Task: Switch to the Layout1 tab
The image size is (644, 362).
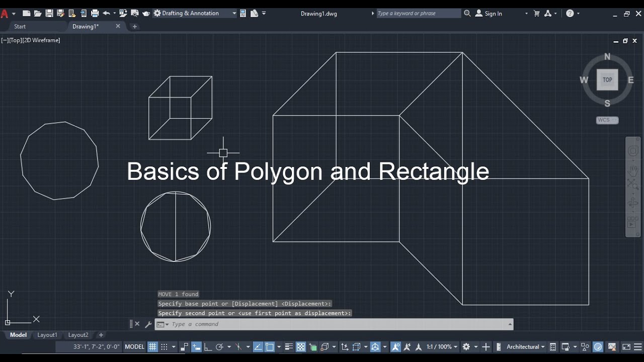Action: tap(47, 335)
